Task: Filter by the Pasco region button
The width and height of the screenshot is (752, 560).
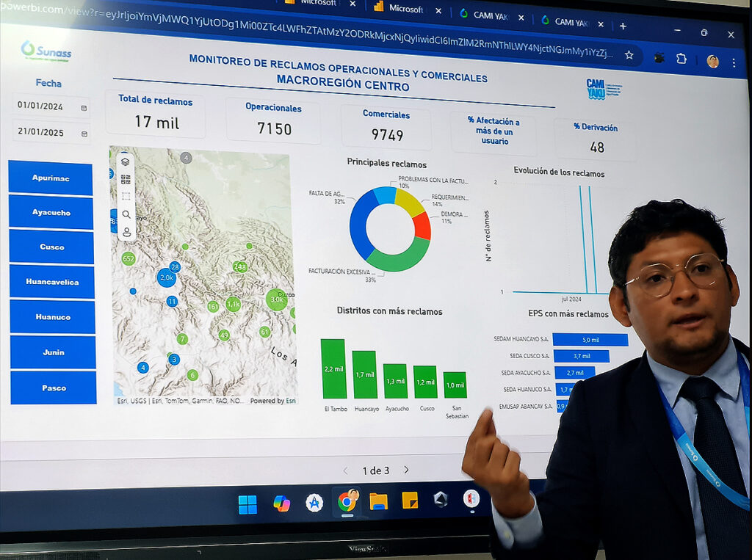Action: (x=53, y=388)
